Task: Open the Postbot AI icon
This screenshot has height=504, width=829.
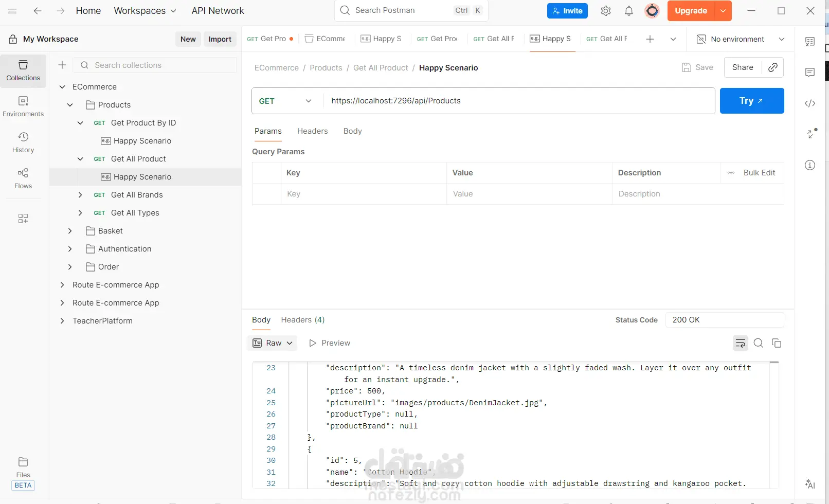Action: pyautogui.click(x=810, y=484)
